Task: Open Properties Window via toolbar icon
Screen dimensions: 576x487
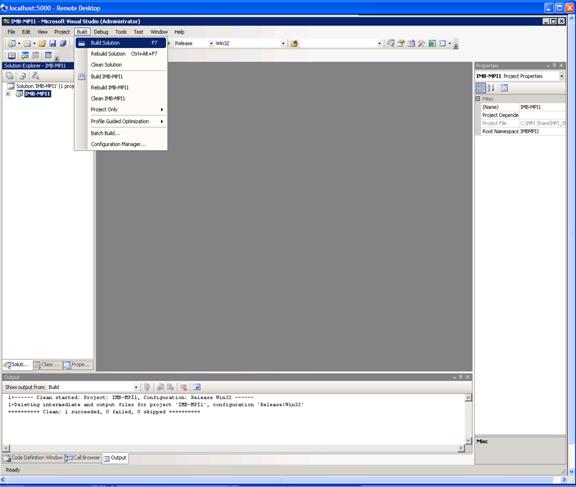Action: (401, 44)
